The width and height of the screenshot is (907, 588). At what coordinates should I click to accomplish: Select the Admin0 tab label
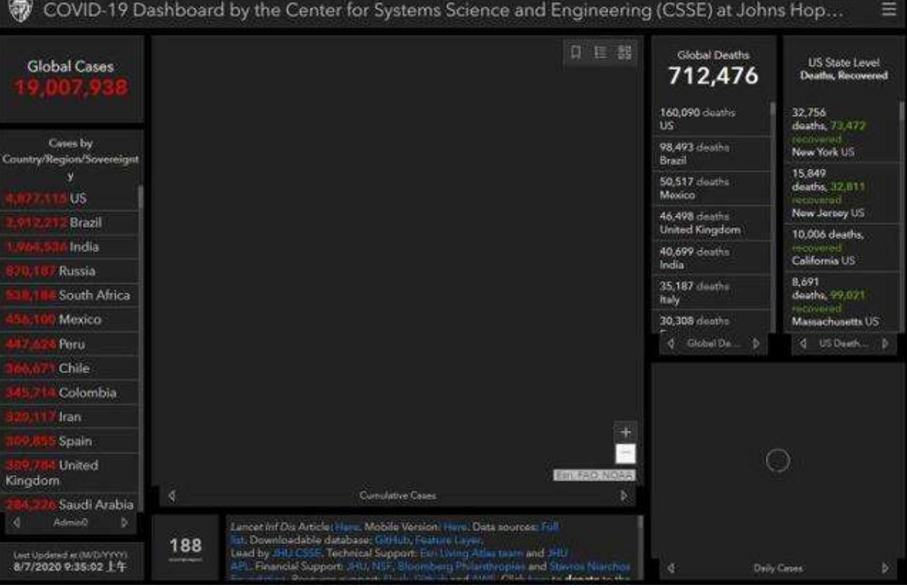point(71,523)
